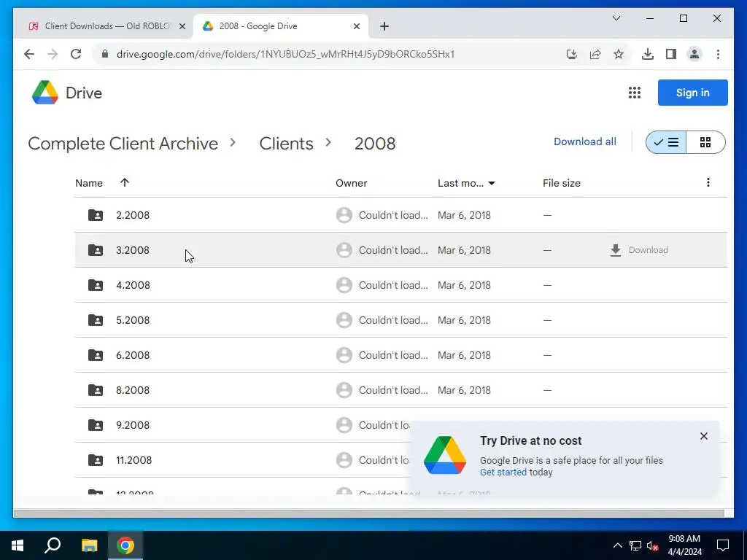Sort by Name column header

[88, 183]
